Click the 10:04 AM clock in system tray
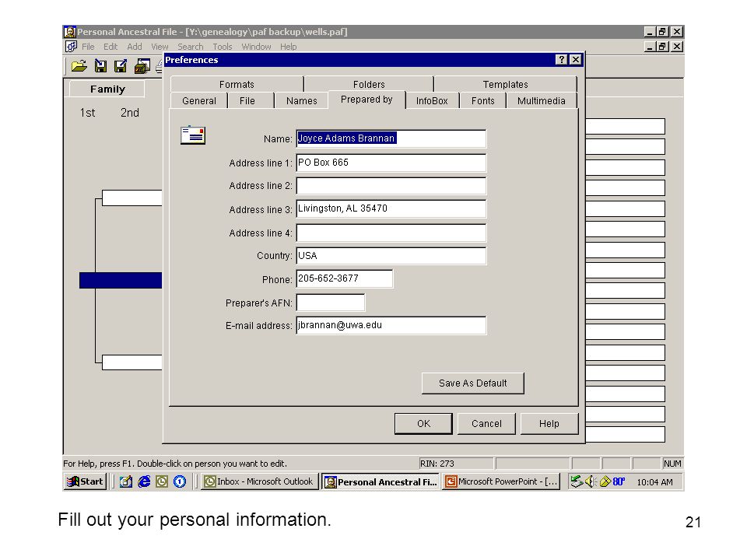Image resolution: width=747 pixels, height=560 pixels. click(654, 482)
